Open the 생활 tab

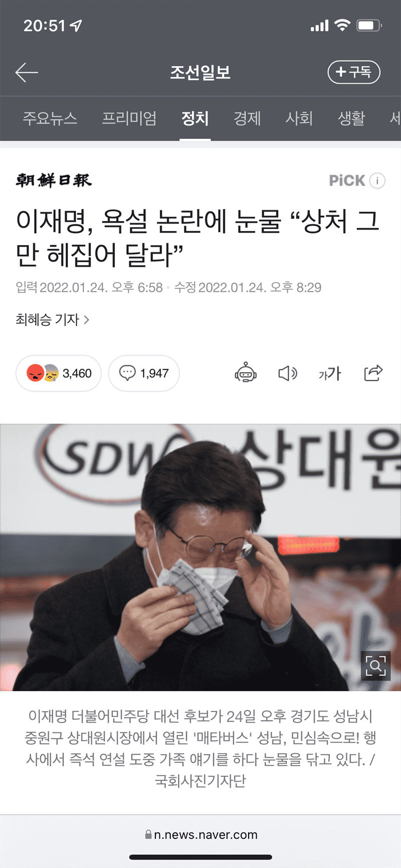[x=351, y=118]
